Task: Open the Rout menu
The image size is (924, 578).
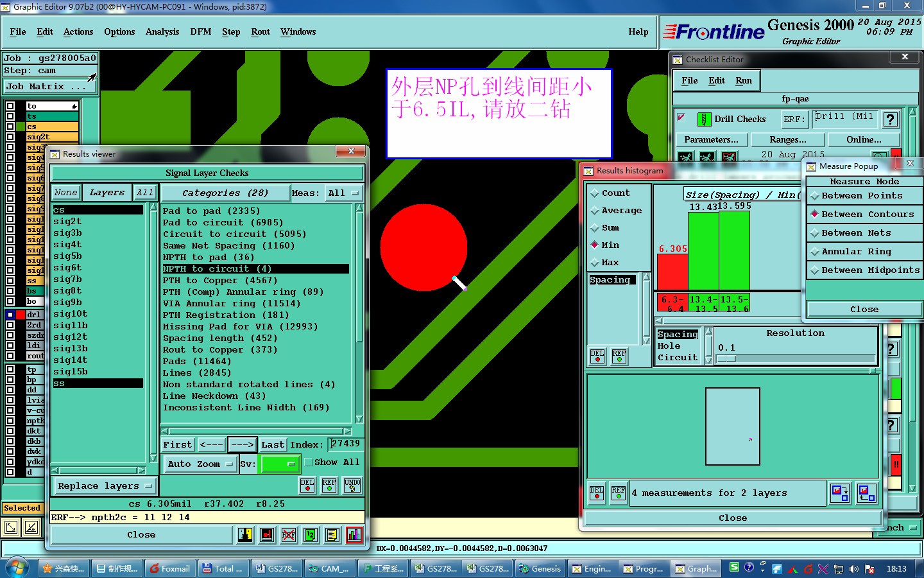Action: click(261, 31)
